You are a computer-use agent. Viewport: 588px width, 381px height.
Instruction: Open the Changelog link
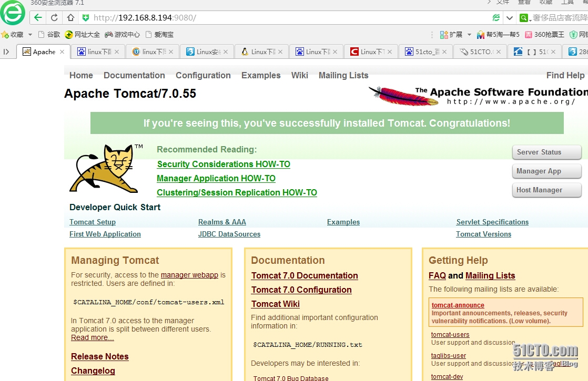tap(93, 370)
